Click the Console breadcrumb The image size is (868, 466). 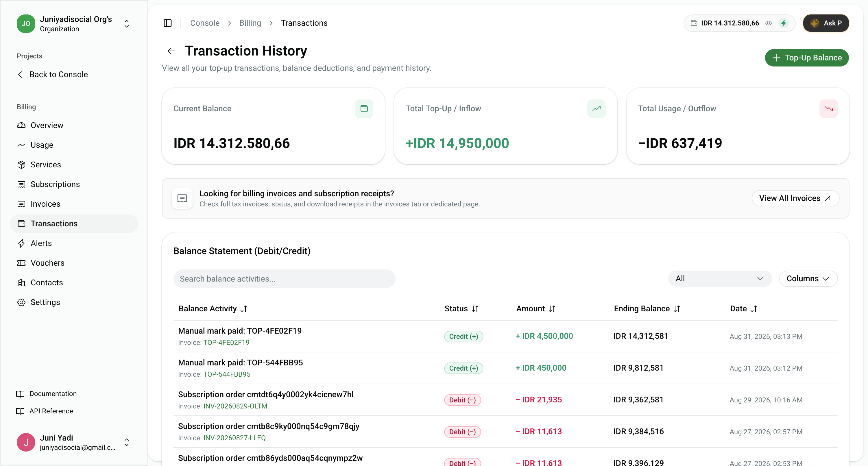[205, 23]
